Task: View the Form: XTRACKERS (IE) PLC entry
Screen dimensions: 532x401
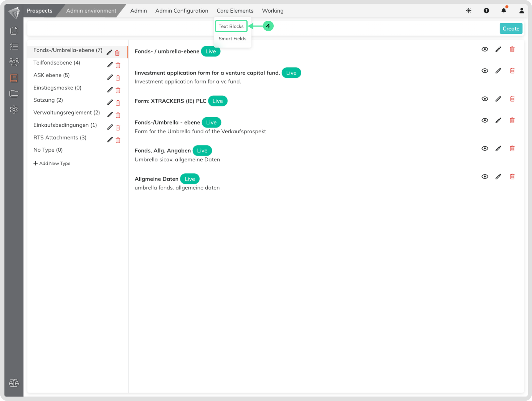Action: coord(485,99)
